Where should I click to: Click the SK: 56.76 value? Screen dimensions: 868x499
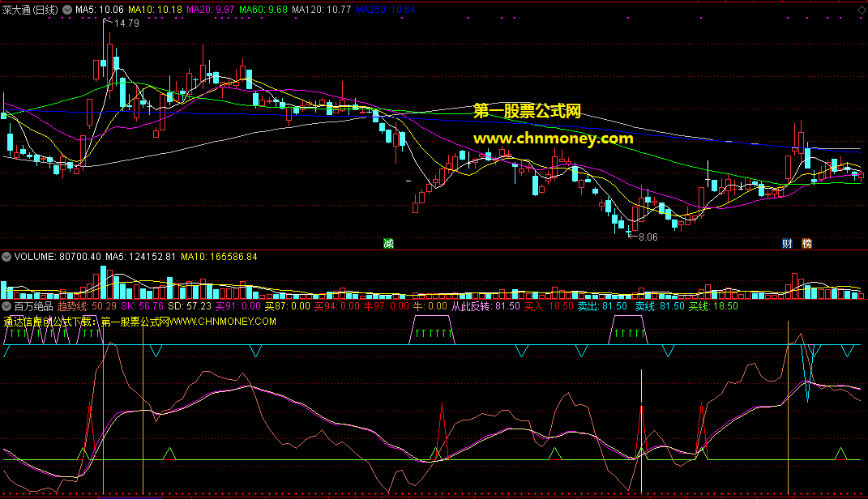click(143, 306)
